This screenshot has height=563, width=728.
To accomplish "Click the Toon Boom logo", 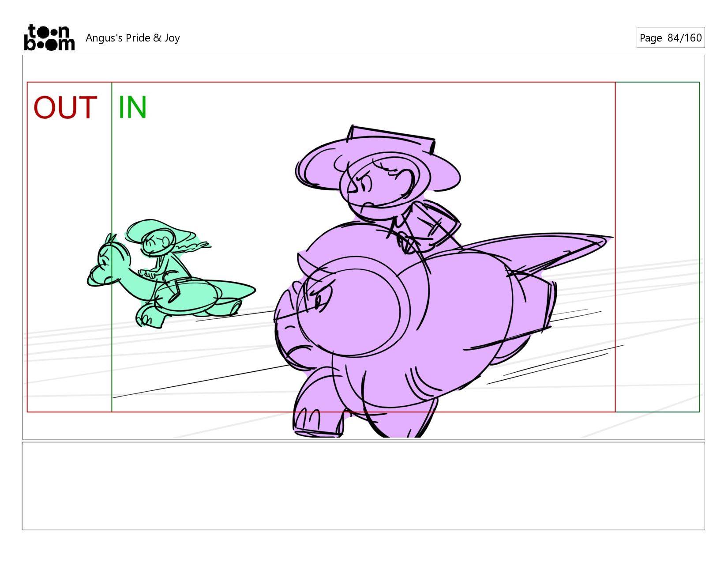I will [x=49, y=38].
